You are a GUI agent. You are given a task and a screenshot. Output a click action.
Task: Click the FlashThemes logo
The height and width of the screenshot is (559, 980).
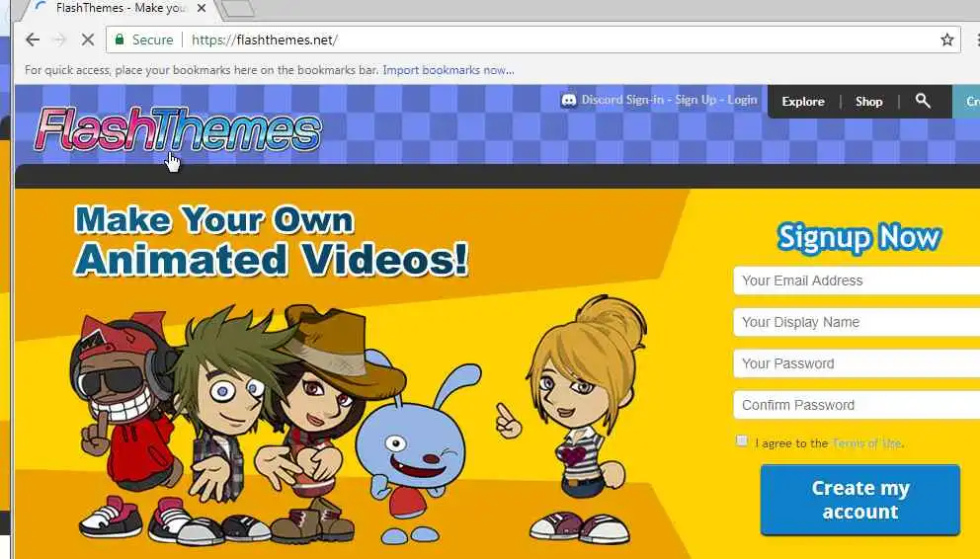(x=178, y=129)
